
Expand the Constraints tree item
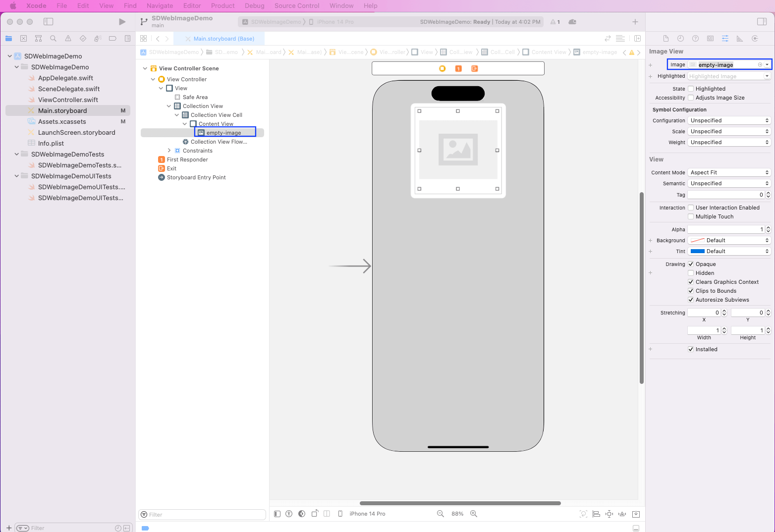(169, 151)
